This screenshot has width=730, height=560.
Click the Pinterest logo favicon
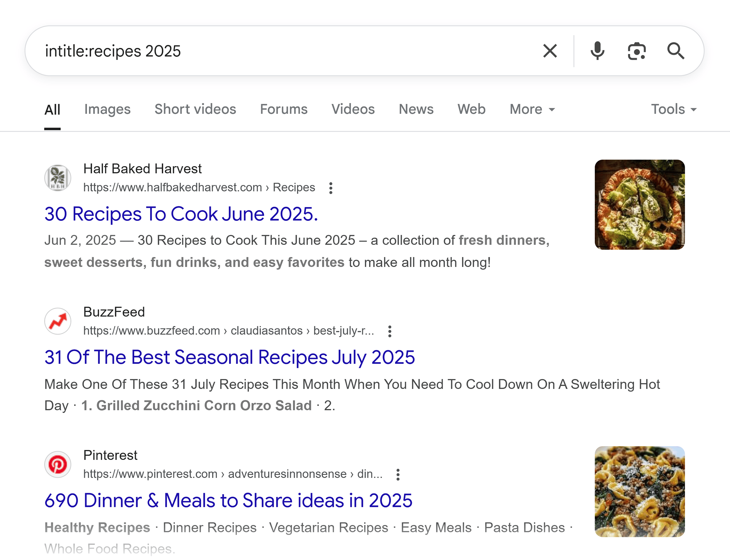58,464
